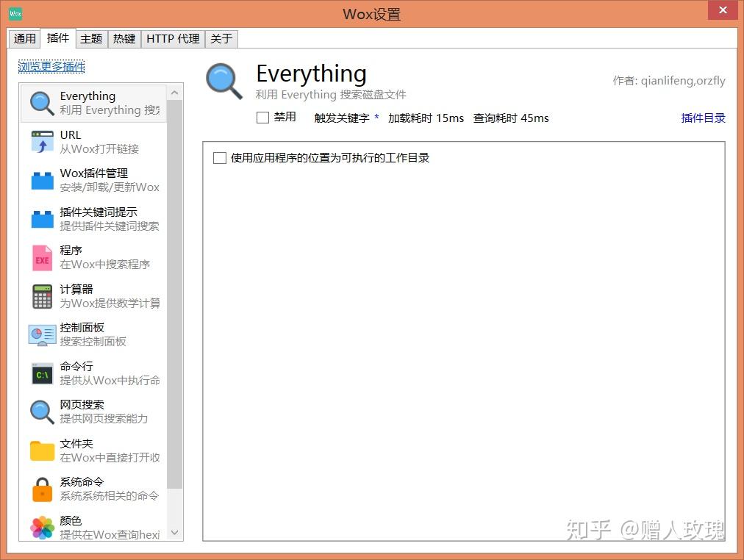Click the 网页搜索 web search magnifier icon

click(x=40, y=411)
